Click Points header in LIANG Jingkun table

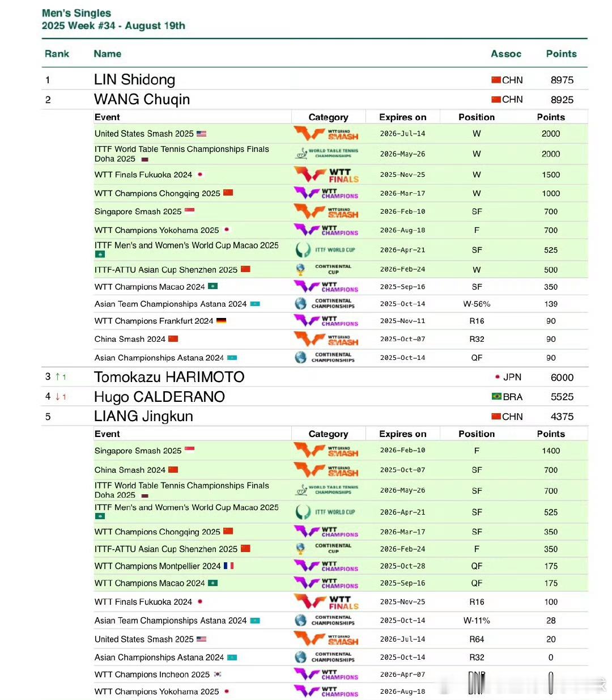(x=551, y=434)
